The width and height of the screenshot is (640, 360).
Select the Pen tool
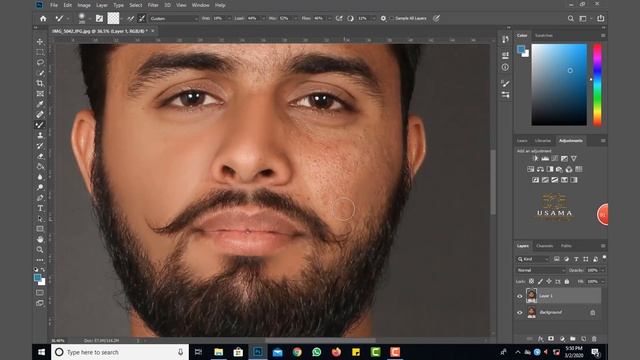(x=40, y=198)
